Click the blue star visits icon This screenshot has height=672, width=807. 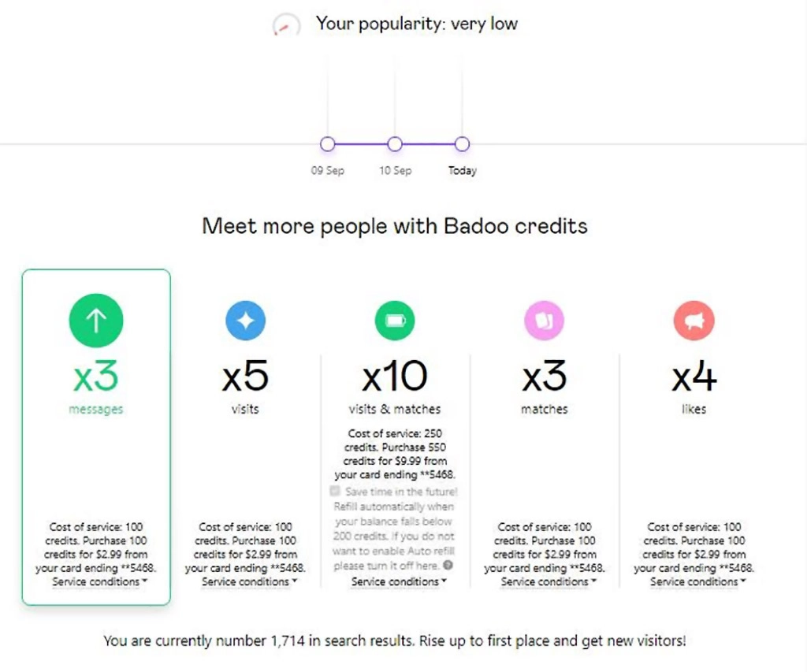click(245, 321)
